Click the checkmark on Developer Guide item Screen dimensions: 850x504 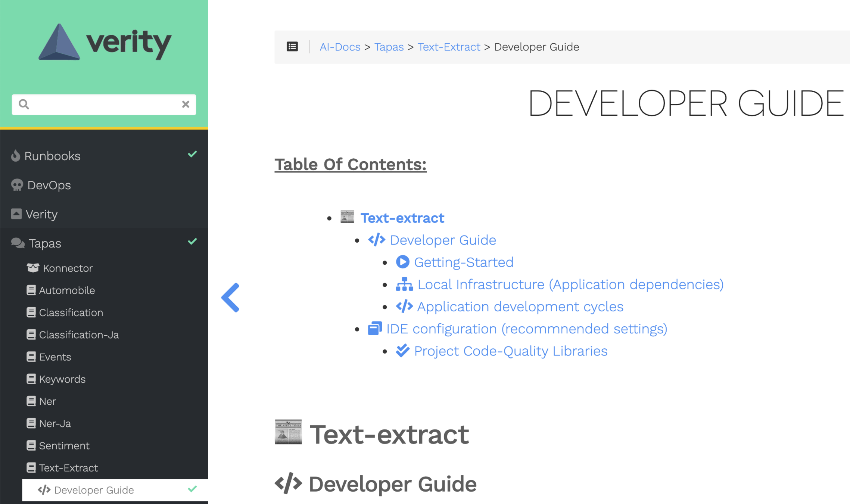tap(192, 489)
